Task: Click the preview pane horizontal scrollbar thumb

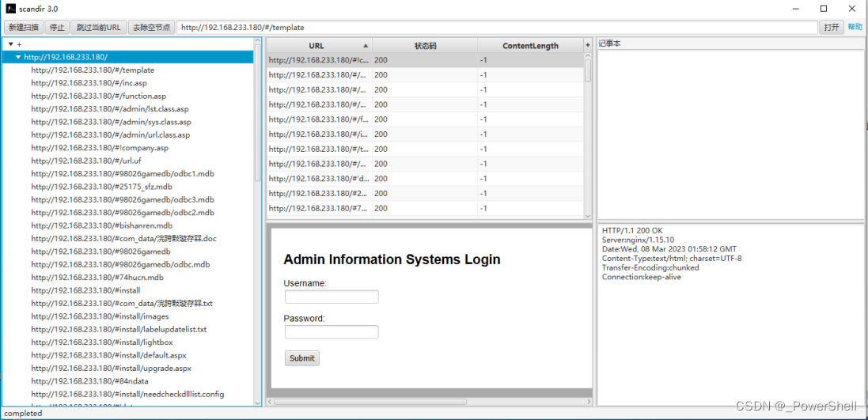Action: tap(370, 402)
